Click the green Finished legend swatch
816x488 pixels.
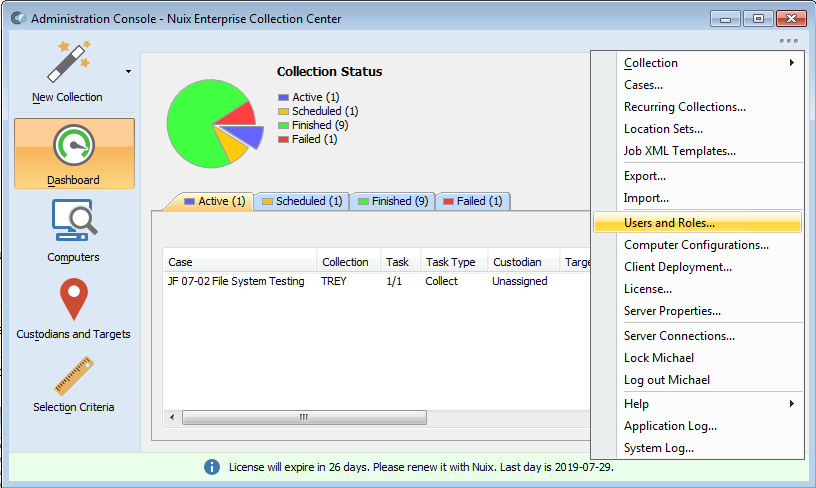coord(283,125)
